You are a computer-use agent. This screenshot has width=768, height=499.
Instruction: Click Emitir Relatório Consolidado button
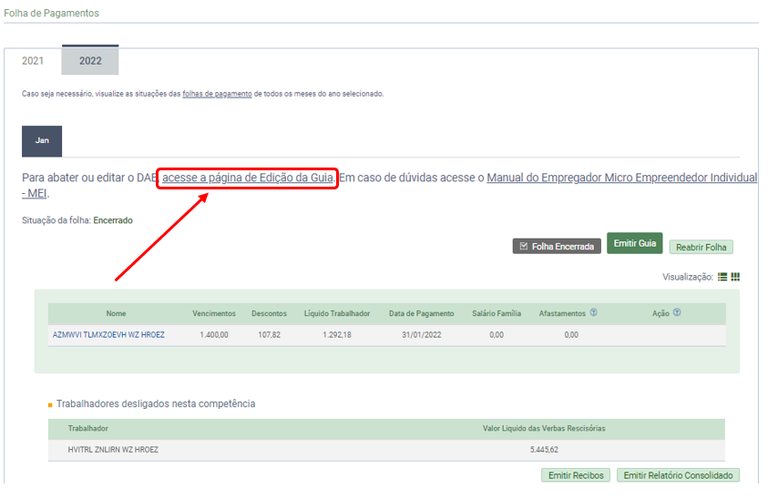[677, 475]
